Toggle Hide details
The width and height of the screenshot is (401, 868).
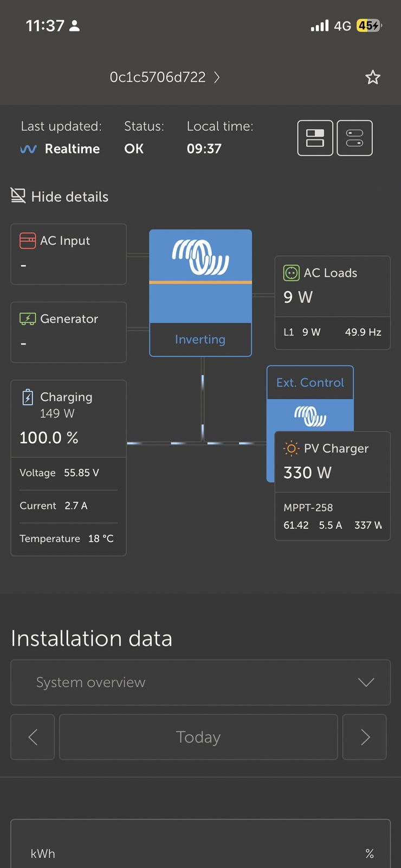[60, 196]
